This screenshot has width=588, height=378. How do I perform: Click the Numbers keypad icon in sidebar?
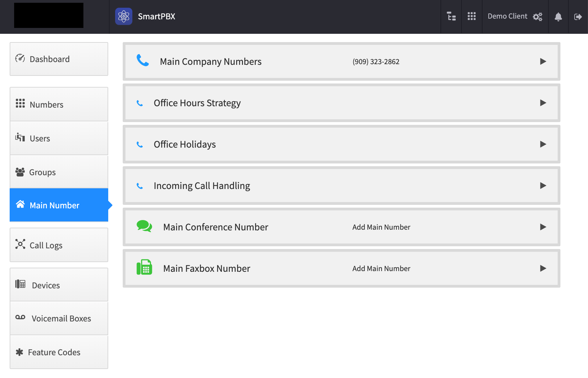click(x=20, y=103)
